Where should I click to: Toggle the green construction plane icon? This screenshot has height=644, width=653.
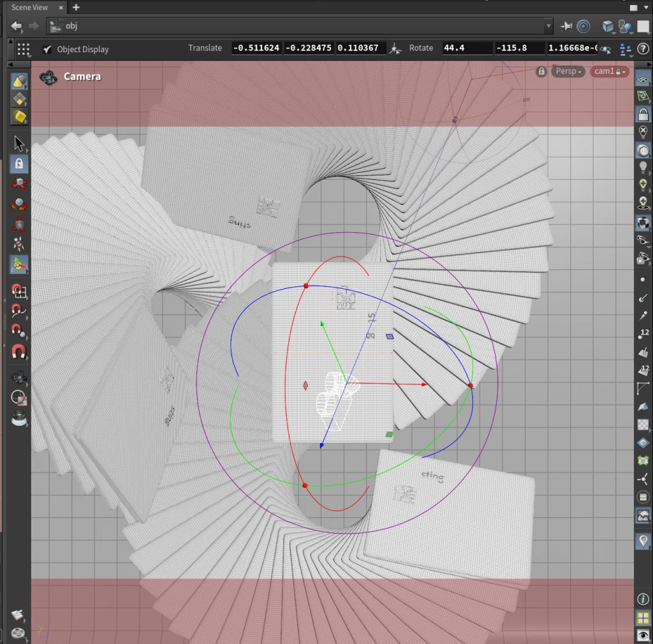(x=643, y=96)
